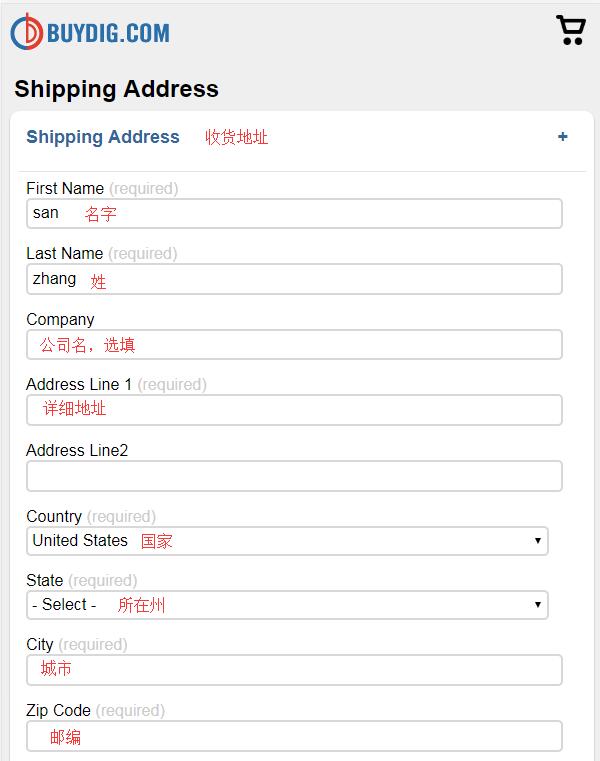Click the Zip Code label
The image size is (600, 761).
tap(58, 711)
